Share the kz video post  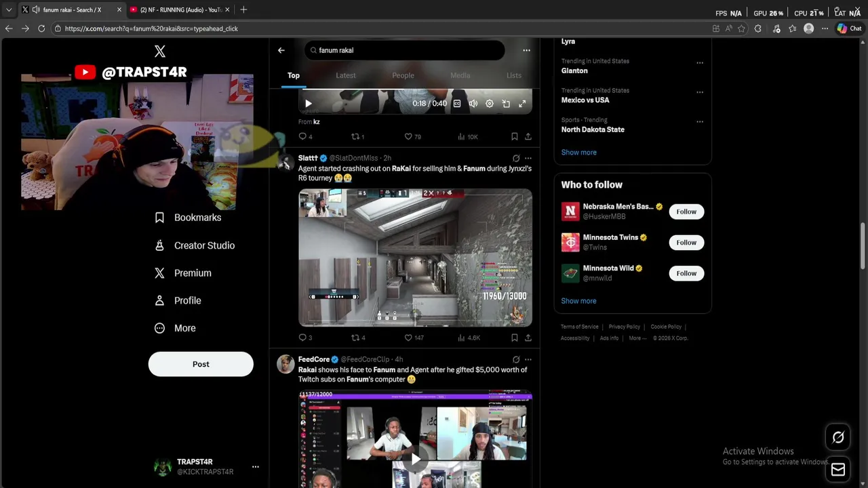click(x=528, y=137)
